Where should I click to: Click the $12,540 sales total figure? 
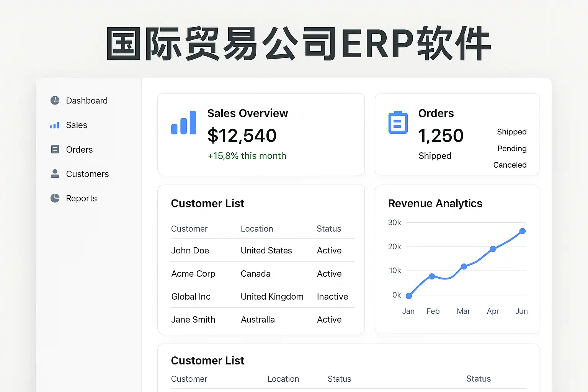[242, 136]
